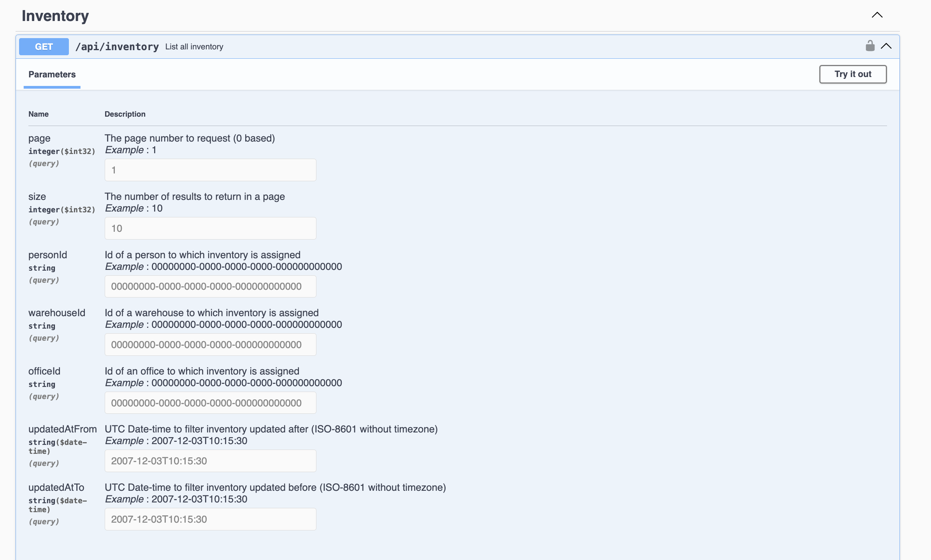Click 'Id of a warehouse to which inventory' description
This screenshot has height=560, width=931.
point(211,313)
